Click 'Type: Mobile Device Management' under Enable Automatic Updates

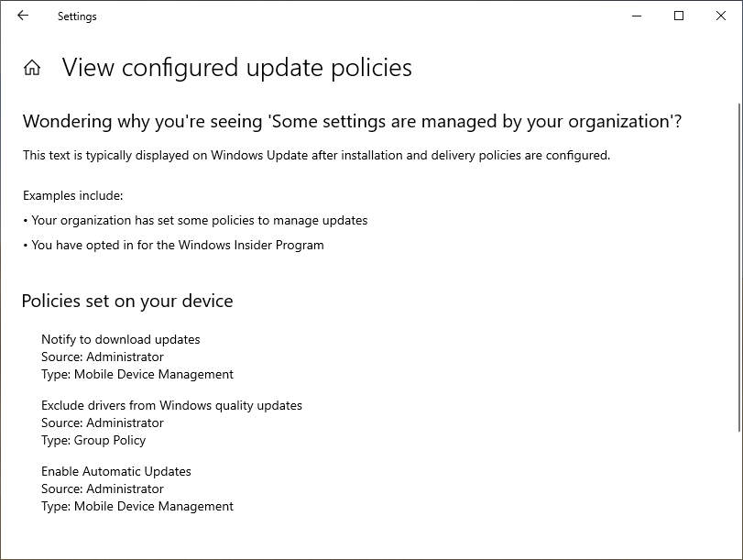point(137,506)
